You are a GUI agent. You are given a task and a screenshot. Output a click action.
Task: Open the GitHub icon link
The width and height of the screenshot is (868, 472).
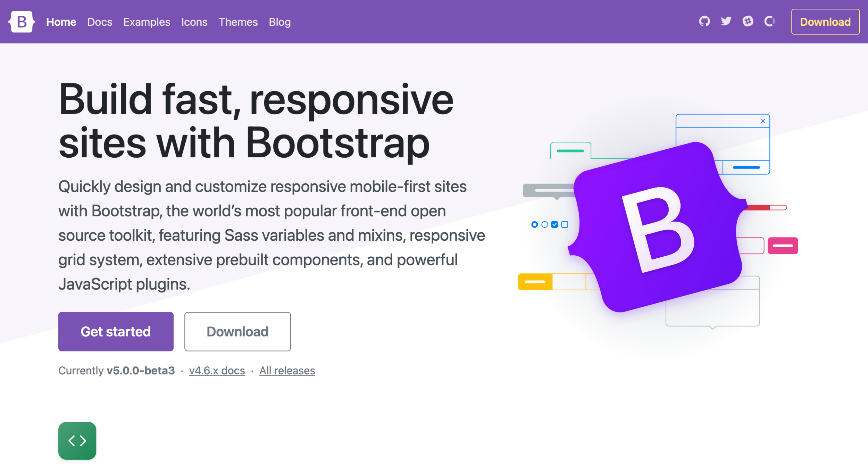[704, 22]
